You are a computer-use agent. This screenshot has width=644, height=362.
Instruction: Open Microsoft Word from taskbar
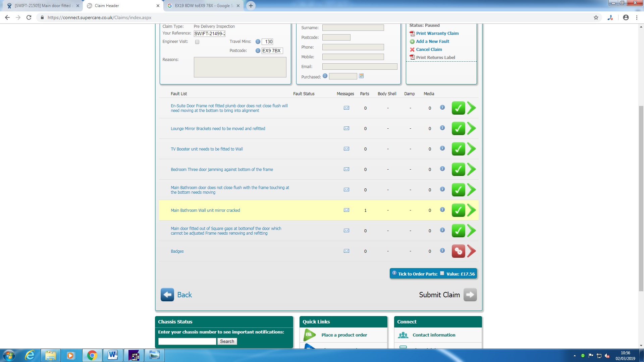pos(113,355)
